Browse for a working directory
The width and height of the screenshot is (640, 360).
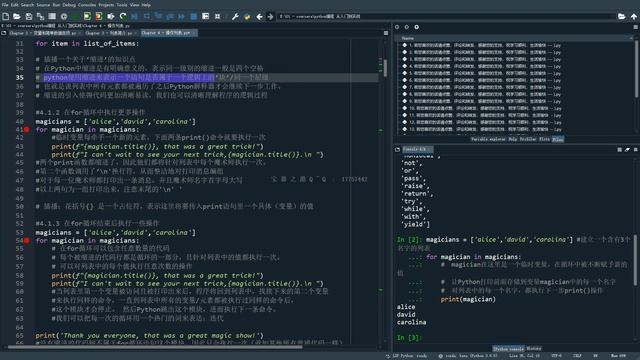pos(622,16)
